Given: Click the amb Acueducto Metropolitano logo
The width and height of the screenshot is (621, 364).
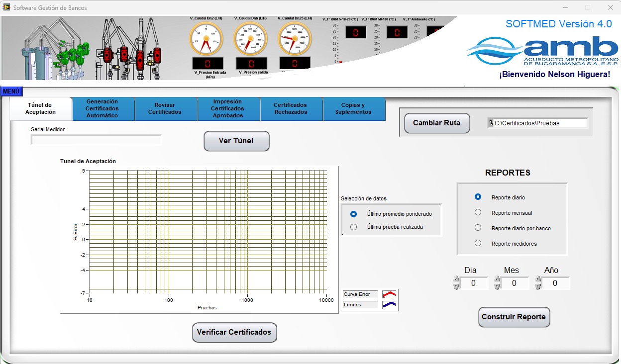Looking at the screenshot, I should pyautogui.click(x=541, y=51).
